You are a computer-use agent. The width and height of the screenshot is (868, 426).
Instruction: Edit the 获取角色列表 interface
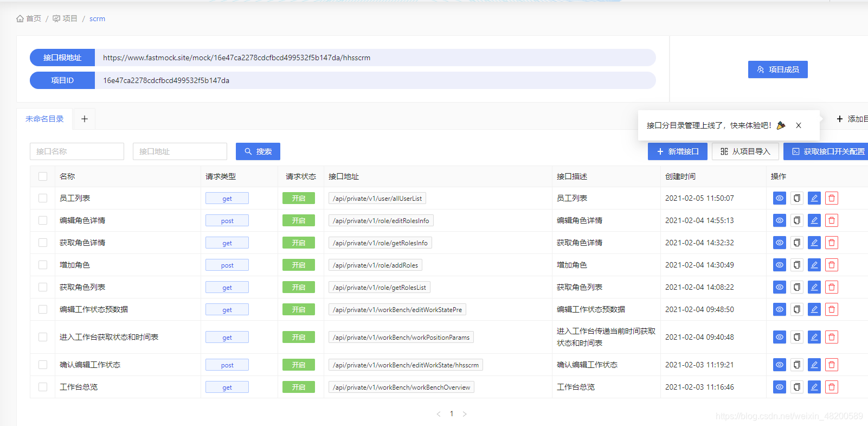(x=814, y=287)
